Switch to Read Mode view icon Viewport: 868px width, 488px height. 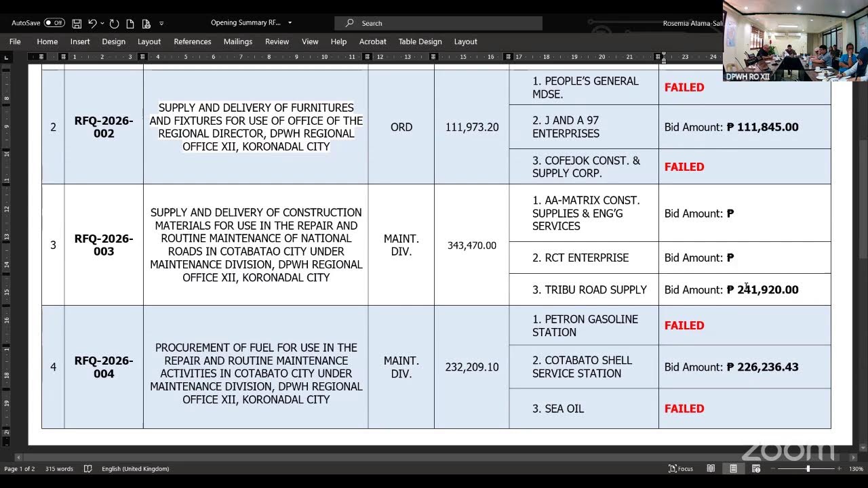(711, 468)
